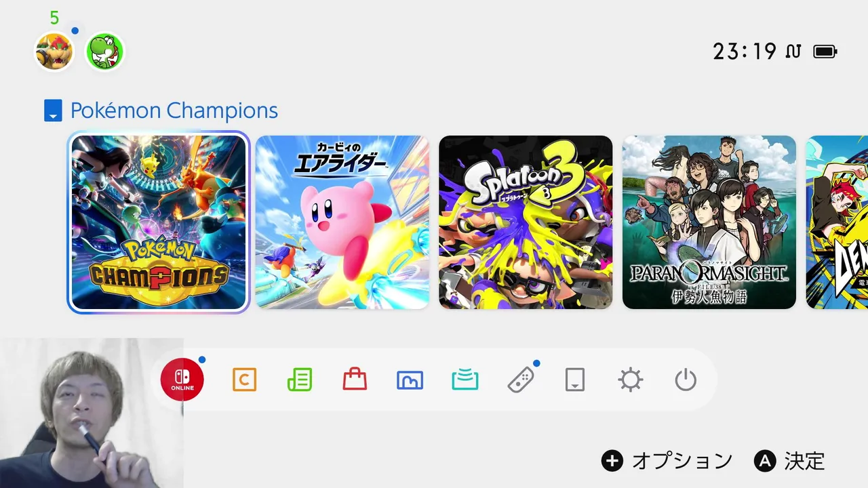Open Nintendo Switch Online red icon
This screenshot has height=488, width=868.
pos(182,380)
